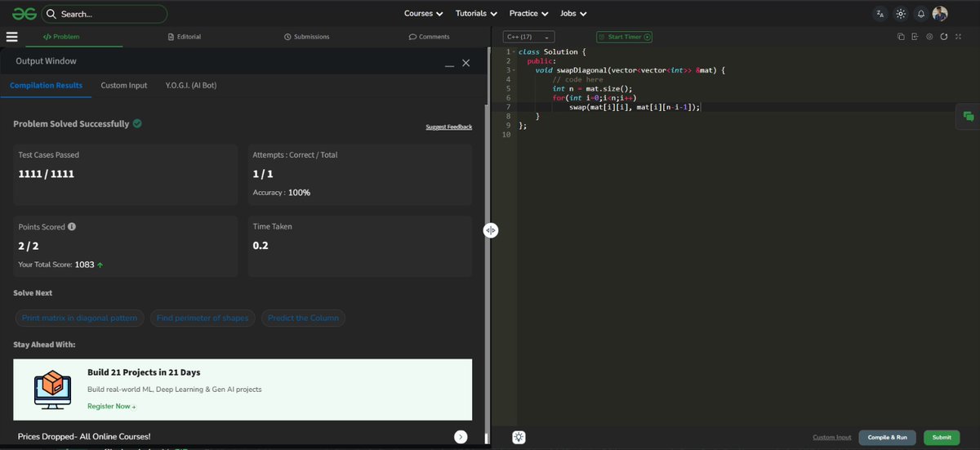
Task: Toggle the light/dark theme sun icon
Action: coord(900,14)
